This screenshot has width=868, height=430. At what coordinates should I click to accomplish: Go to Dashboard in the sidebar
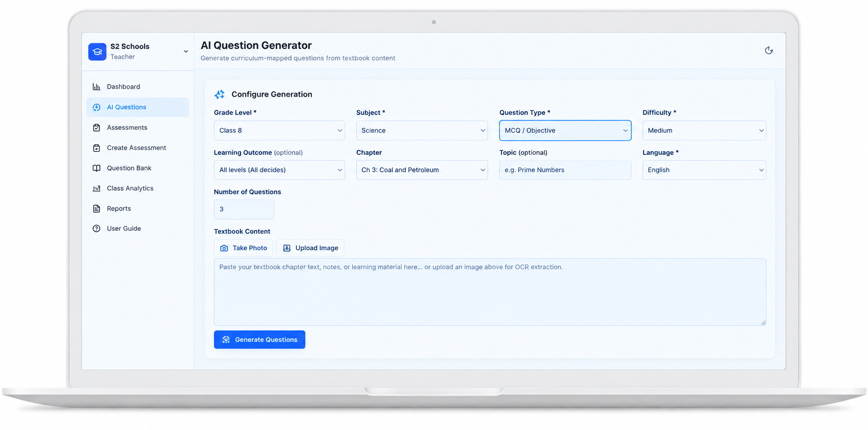[137, 87]
